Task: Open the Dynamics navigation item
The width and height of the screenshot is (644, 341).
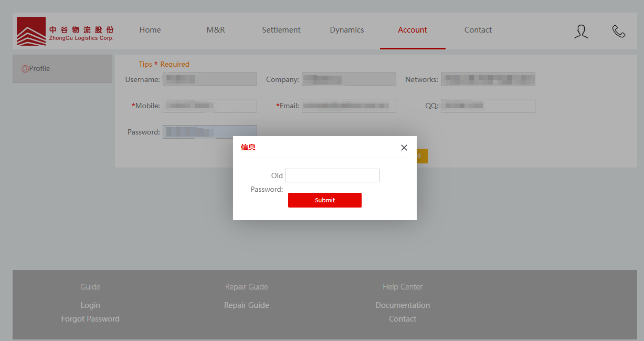Action: click(x=347, y=30)
